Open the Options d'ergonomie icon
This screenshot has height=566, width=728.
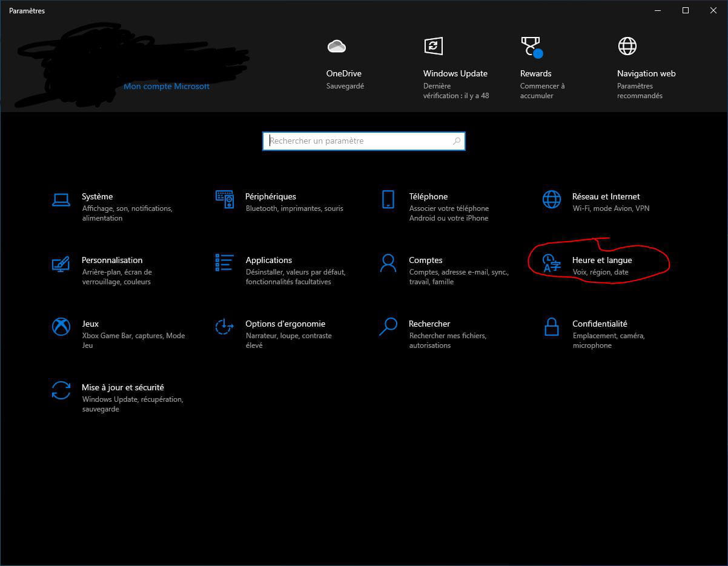click(225, 327)
